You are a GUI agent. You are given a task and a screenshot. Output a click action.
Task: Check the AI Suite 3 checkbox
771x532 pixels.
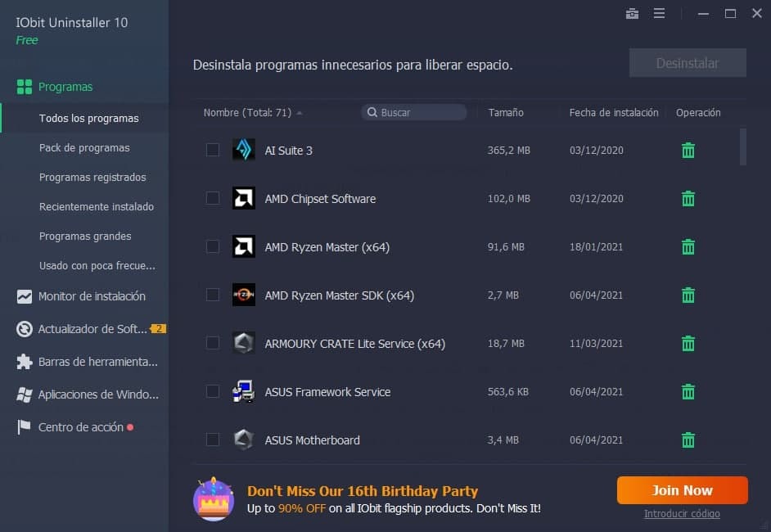click(213, 150)
